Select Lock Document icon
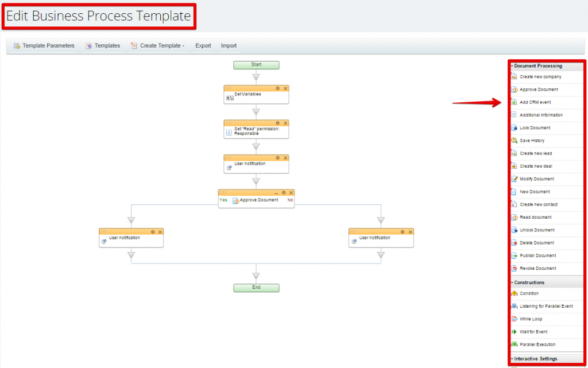The width and height of the screenshot is (588, 368). click(x=514, y=128)
